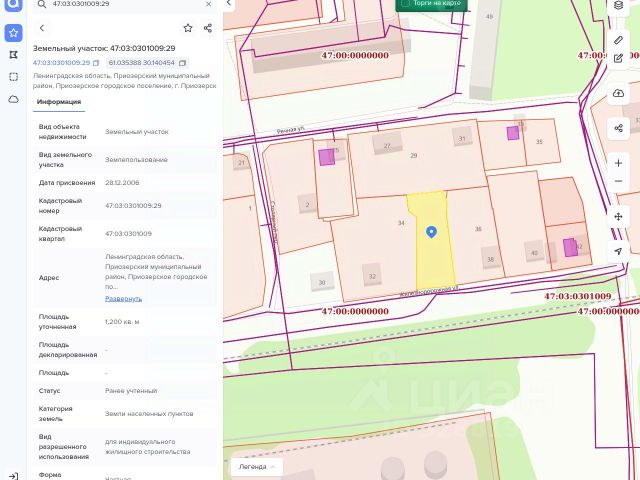
Task: Click building 31 on the map
Action: pos(462,137)
